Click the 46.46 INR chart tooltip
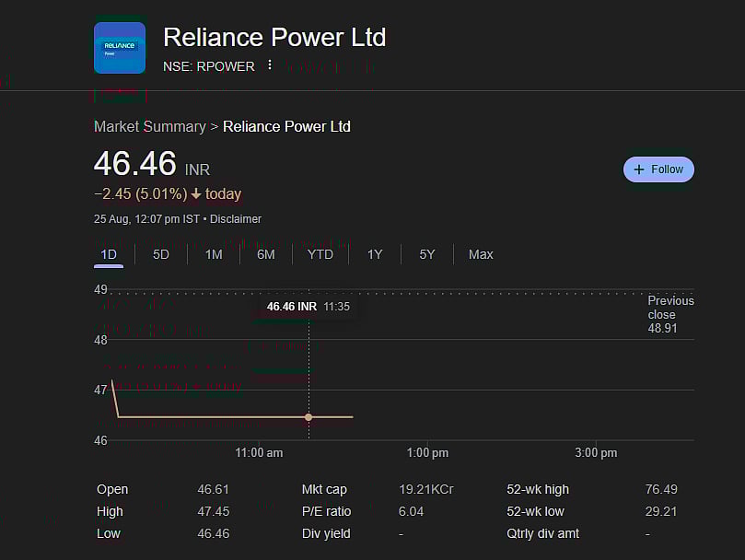This screenshot has width=745, height=560. [x=308, y=307]
